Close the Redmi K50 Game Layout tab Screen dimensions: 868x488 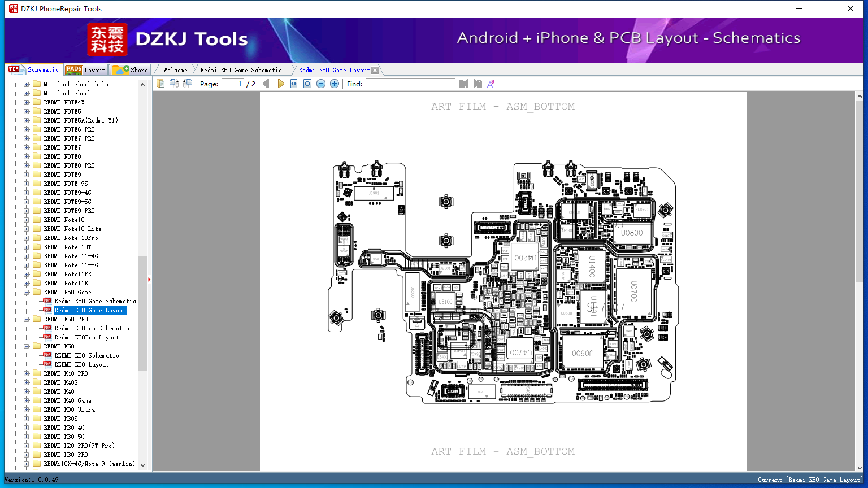(375, 70)
